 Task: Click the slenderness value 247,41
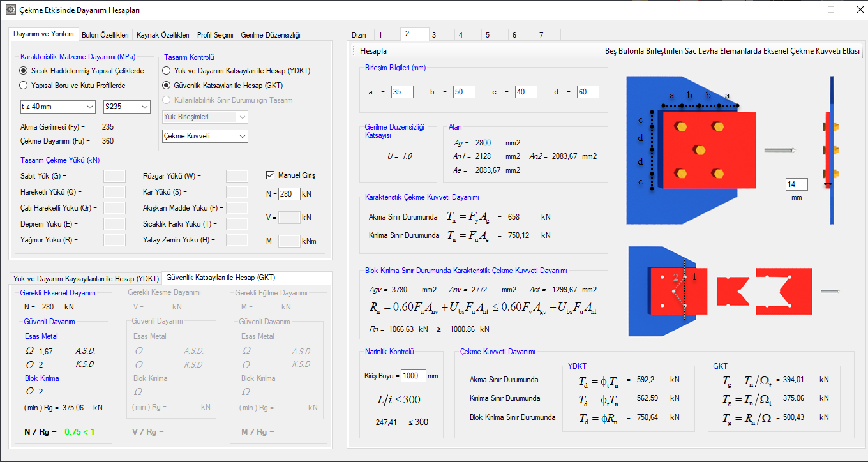pos(387,422)
